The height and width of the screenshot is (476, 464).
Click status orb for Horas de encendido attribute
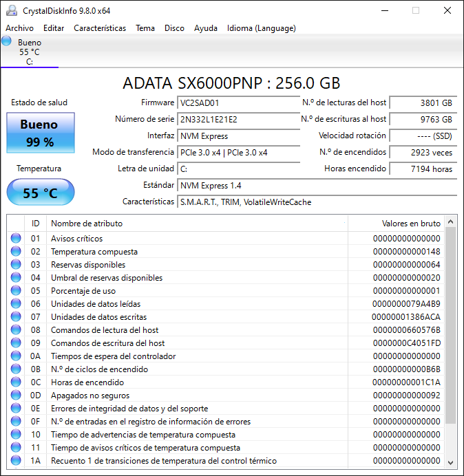point(16,382)
